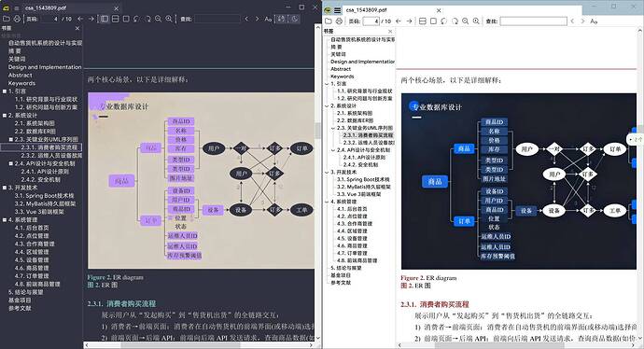The width and height of the screenshot is (644, 349).
Task: Toggle the rightmost clock-like icon in dark toolbar
Action: coord(295,19)
